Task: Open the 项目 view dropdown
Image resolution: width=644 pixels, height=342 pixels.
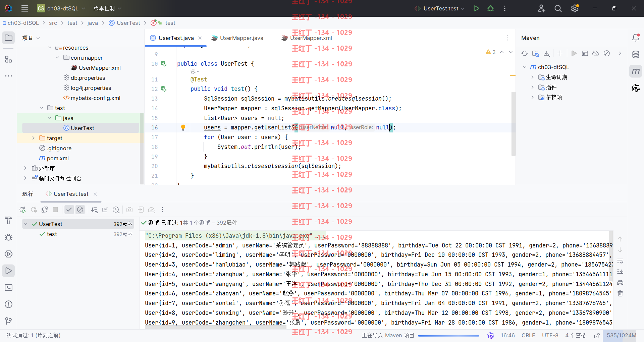Action: (31, 38)
